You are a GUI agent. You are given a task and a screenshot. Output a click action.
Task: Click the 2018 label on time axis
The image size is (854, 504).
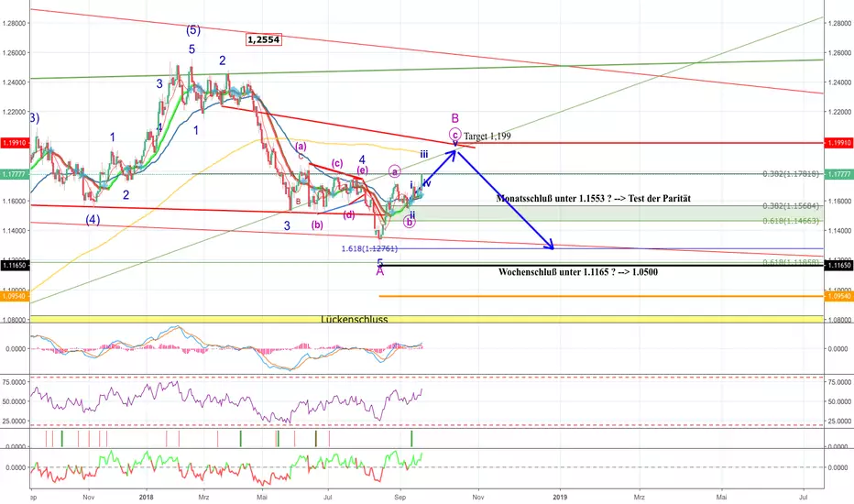pos(146,497)
